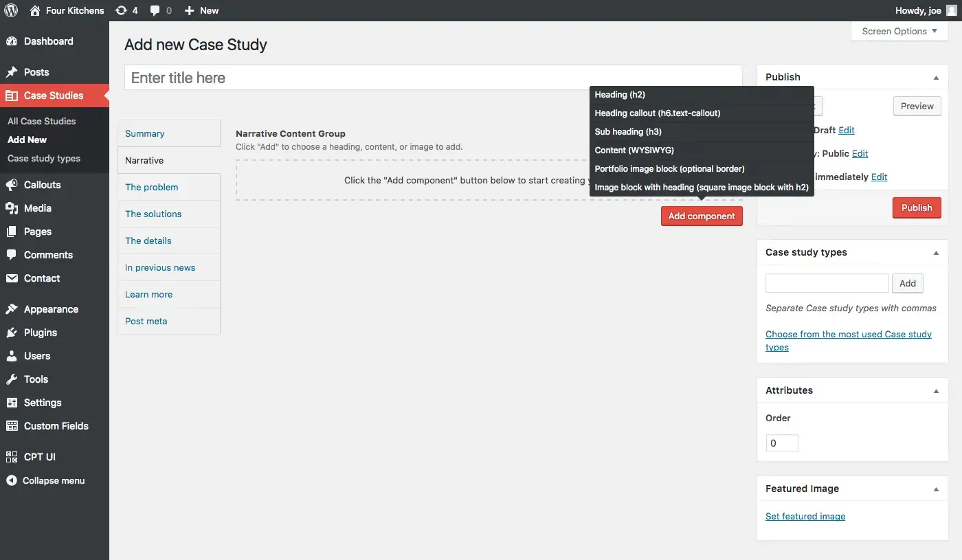The width and height of the screenshot is (962, 560).
Task: Open the Media library icon in sidebar
Action: (x=12, y=208)
